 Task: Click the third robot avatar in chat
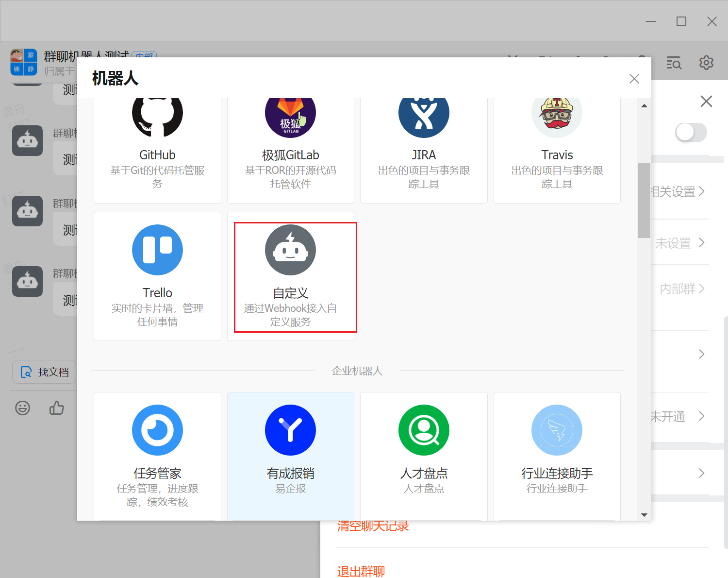click(27, 281)
